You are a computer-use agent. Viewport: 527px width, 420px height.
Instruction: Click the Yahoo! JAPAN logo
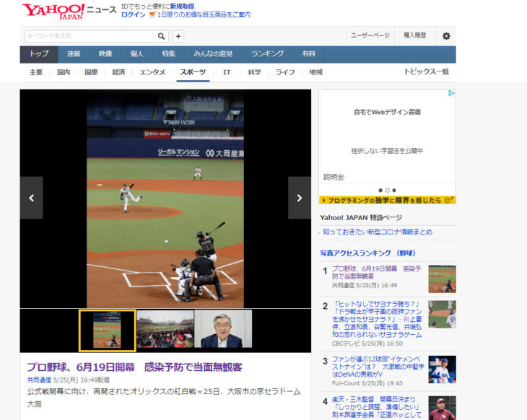click(x=53, y=11)
